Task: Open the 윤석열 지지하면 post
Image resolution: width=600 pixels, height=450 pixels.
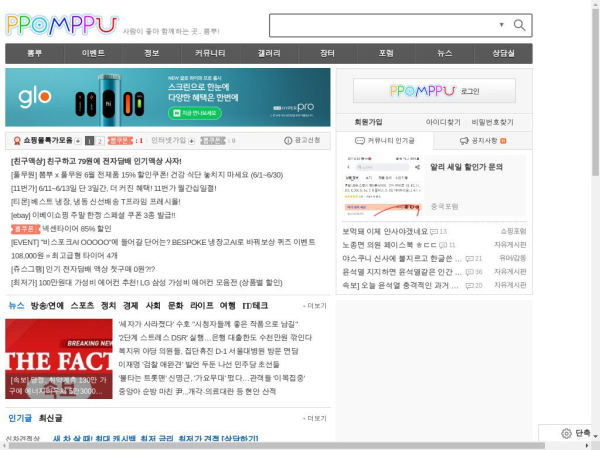Action: pos(402,272)
